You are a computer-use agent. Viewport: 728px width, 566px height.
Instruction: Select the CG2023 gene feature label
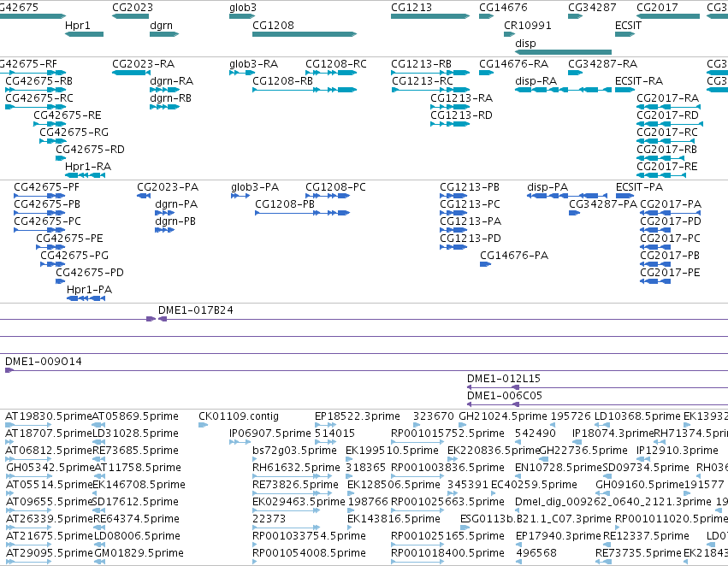[133, 8]
